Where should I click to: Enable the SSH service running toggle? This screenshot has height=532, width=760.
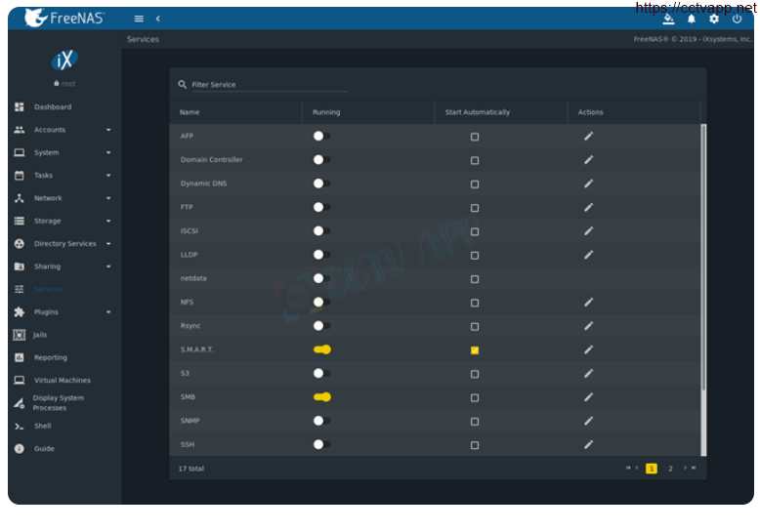coord(321,444)
